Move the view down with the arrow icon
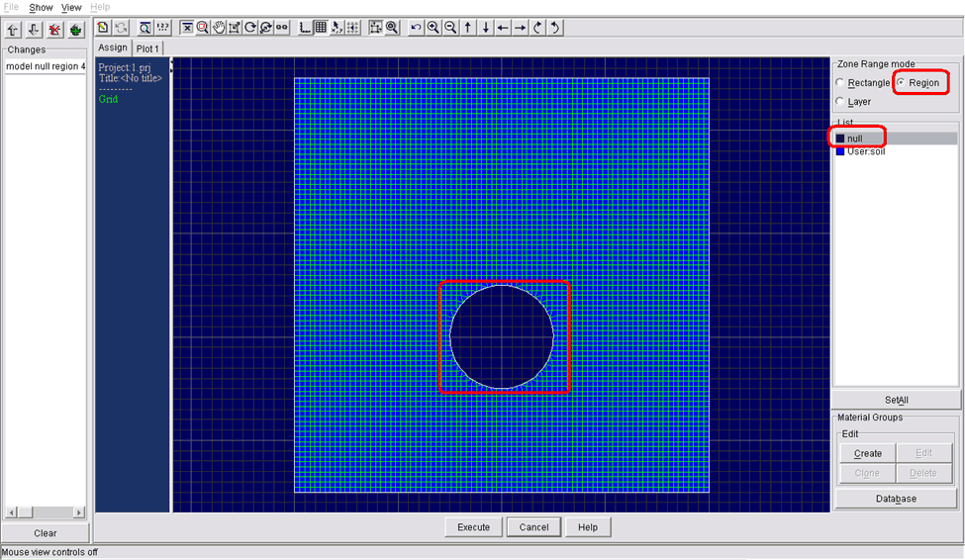 point(486,27)
